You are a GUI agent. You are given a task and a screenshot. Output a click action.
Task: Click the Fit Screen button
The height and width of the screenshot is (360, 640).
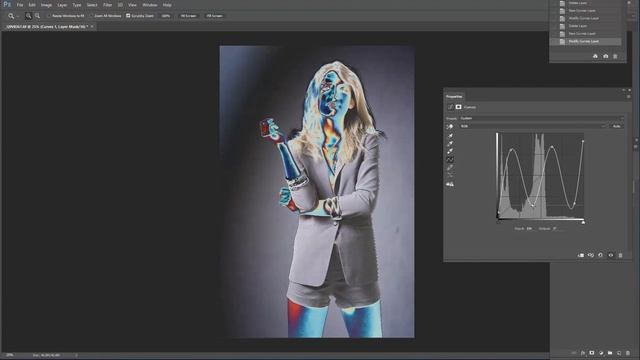[x=188, y=16]
